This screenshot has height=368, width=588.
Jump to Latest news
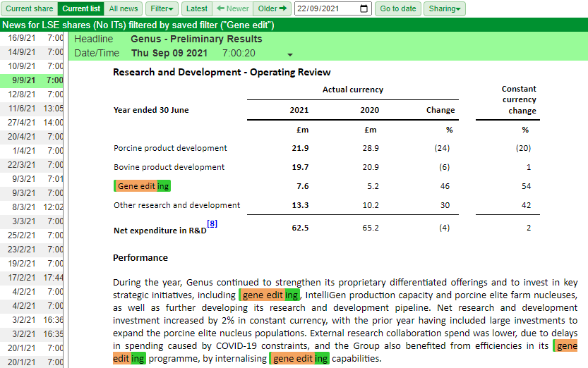pos(197,8)
